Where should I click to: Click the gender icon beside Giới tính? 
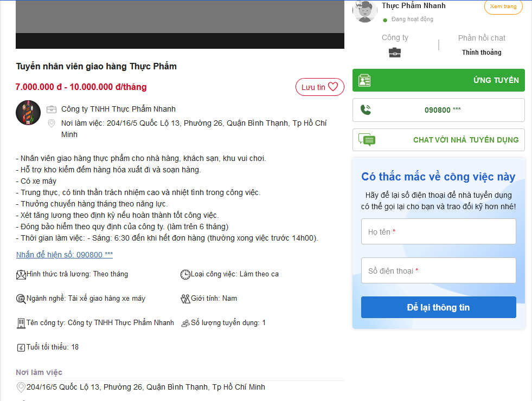tap(185, 299)
